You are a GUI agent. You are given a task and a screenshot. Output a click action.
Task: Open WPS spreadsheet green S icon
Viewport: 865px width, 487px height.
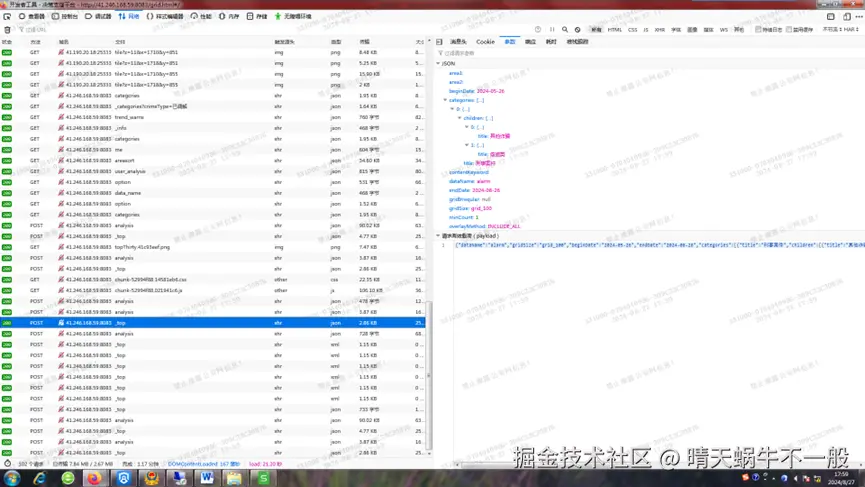263,478
